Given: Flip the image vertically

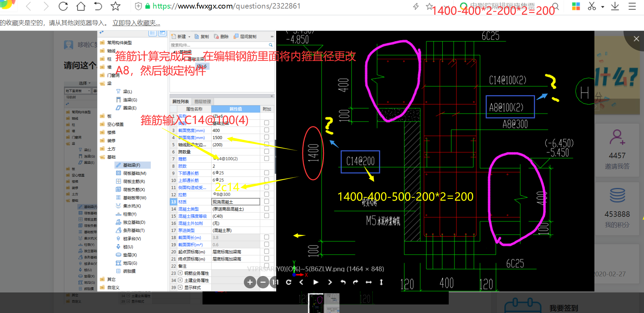Looking at the screenshot, I should pyautogui.click(x=381, y=282).
